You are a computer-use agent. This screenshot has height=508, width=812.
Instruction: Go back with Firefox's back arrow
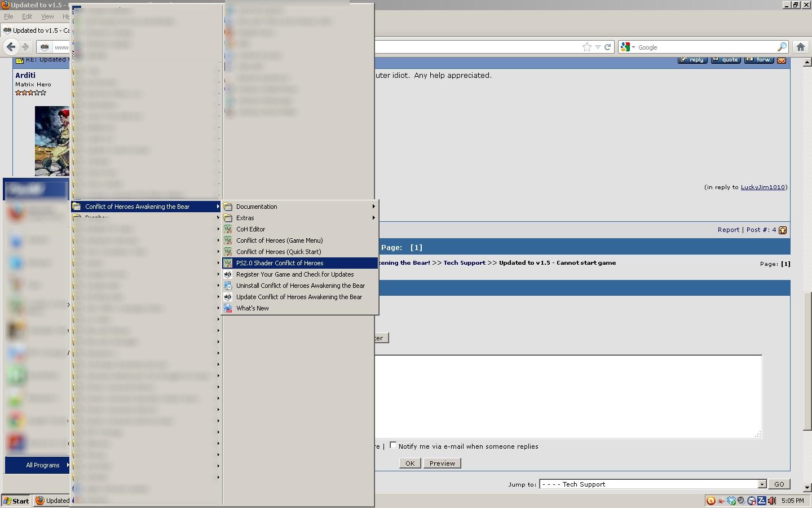(x=11, y=47)
